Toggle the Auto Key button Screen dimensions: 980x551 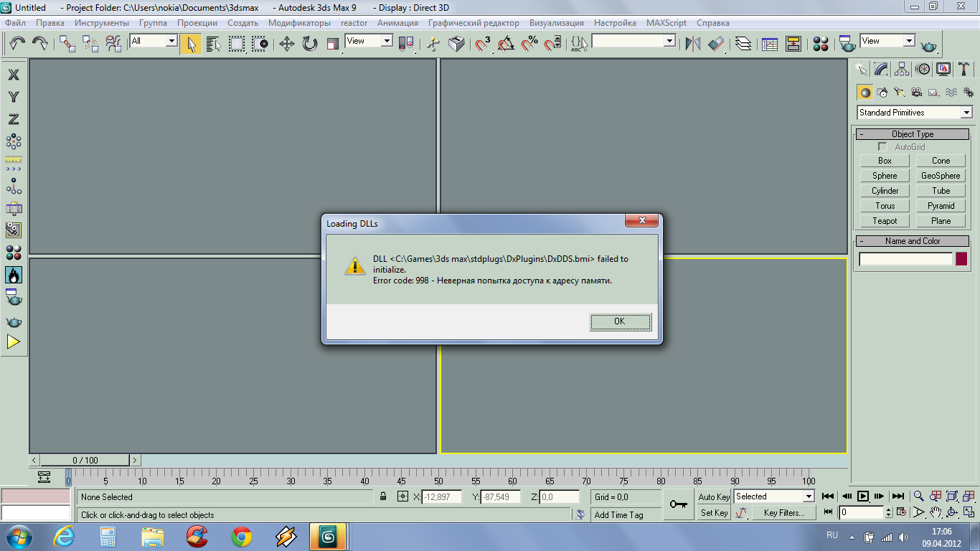pos(714,496)
